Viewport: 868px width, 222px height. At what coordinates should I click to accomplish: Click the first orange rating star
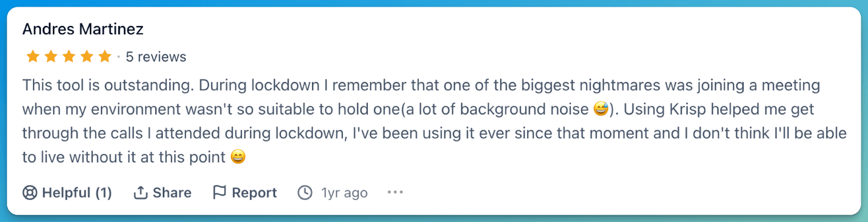(x=33, y=56)
